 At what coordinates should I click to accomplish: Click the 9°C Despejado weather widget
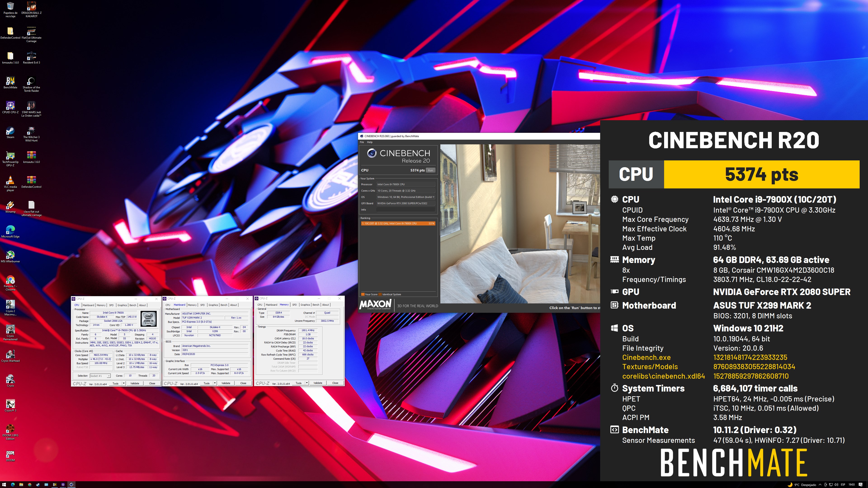click(x=802, y=485)
